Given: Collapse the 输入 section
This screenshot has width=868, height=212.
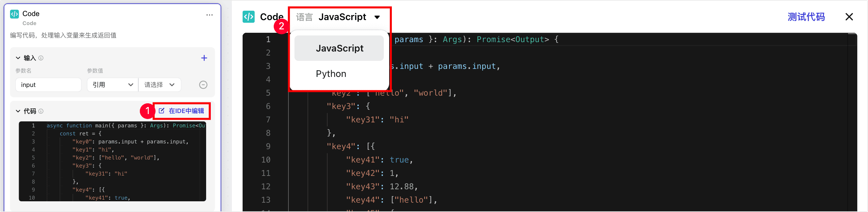Looking at the screenshot, I should 18,58.
